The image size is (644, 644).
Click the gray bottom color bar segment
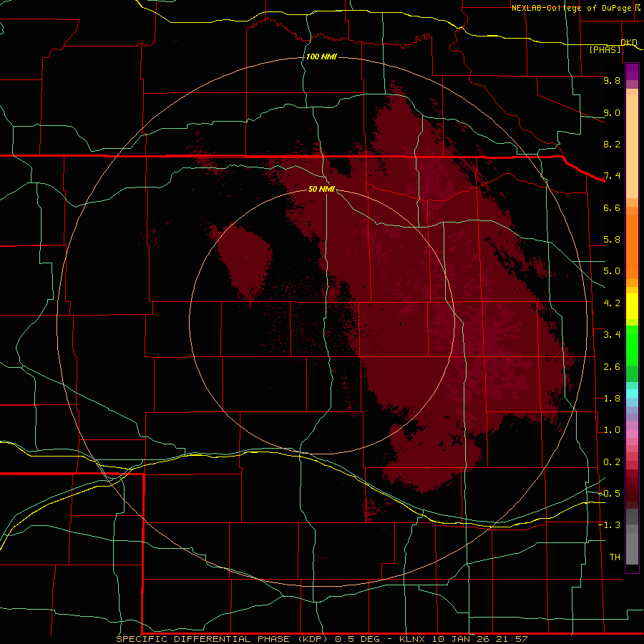pyautogui.click(x=632, y=548)
